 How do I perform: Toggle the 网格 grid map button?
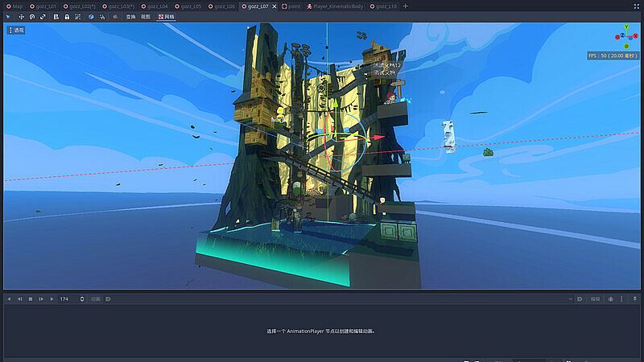coord(166,16)
